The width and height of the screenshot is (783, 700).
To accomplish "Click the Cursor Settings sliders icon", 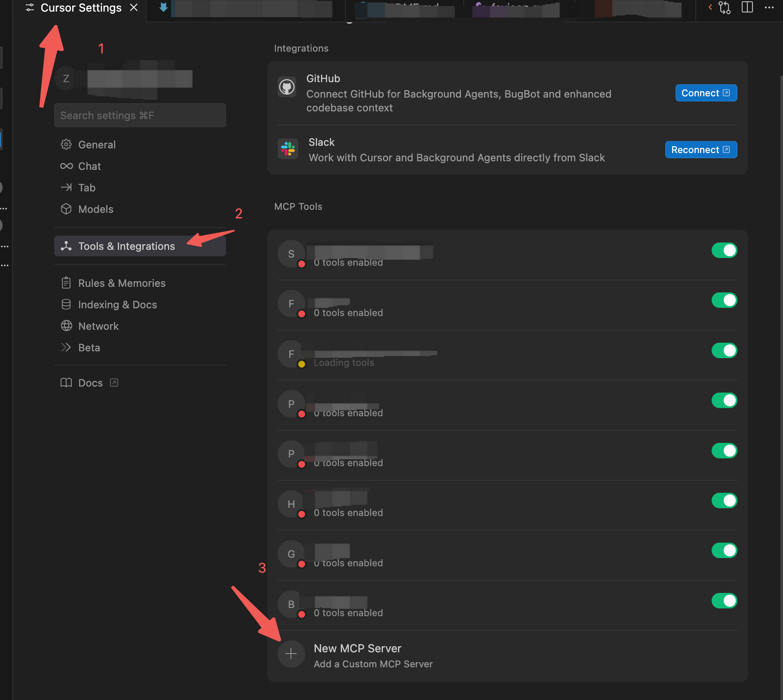I will click(30, 8).
